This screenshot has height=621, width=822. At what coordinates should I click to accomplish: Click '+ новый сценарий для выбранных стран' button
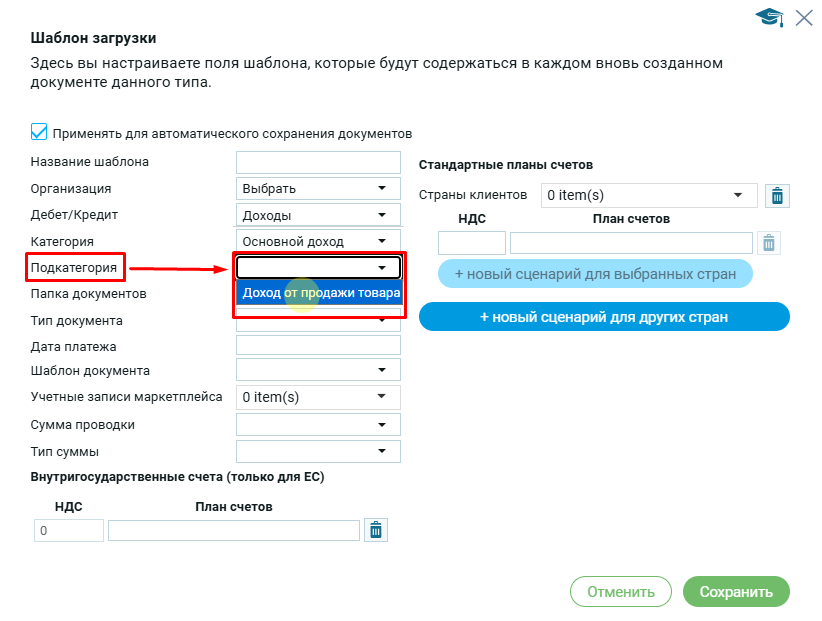(595, 273)
